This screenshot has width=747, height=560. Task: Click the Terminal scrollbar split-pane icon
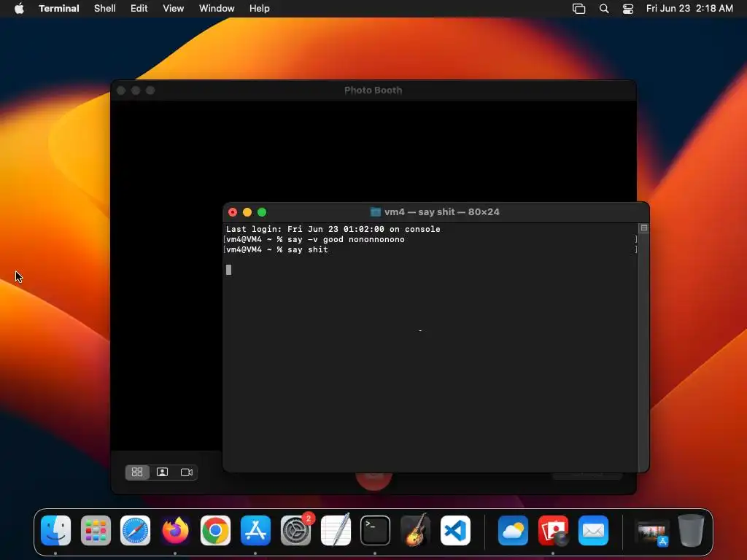point(643,228)
